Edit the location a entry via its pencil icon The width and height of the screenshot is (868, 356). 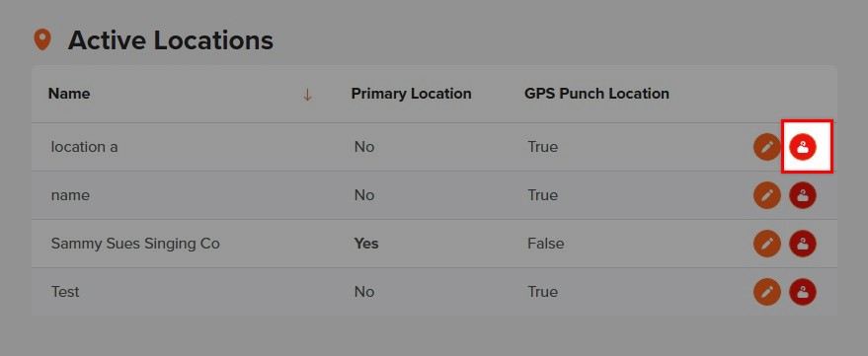pos(766,147)
